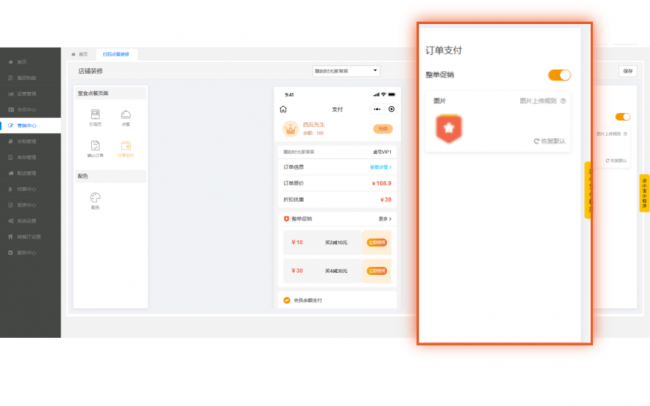Click the three-dots menu in phone preview
650x406 pixels.
[x=377, y=109]
